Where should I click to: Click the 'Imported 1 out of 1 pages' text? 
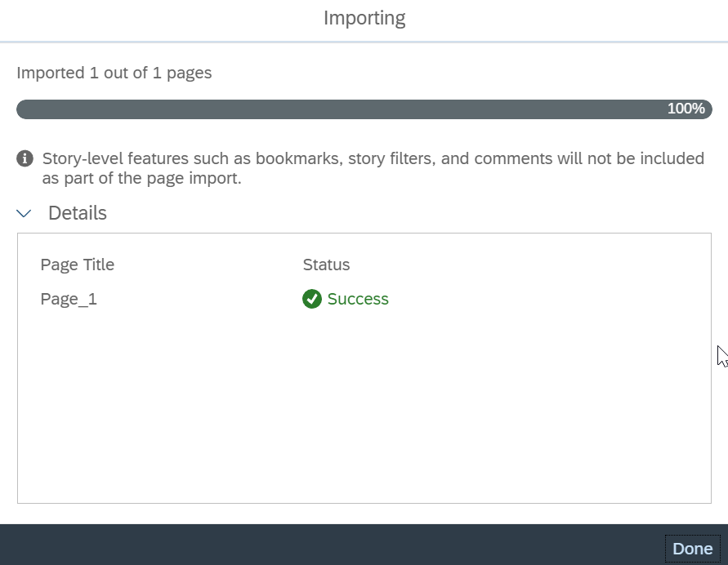(114, 73)
